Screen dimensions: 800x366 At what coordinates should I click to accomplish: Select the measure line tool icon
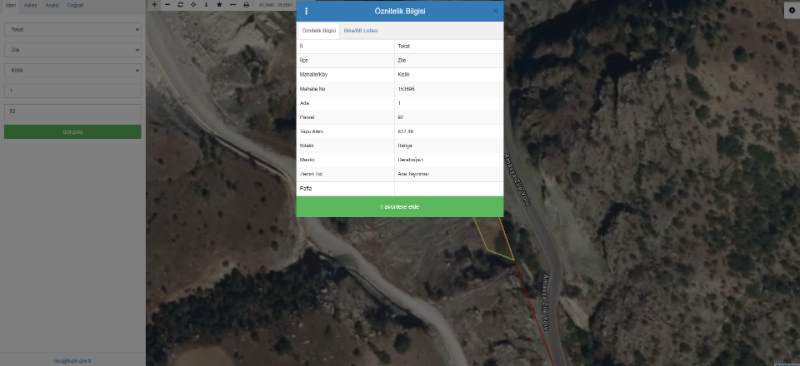click(x=233, y=4)
